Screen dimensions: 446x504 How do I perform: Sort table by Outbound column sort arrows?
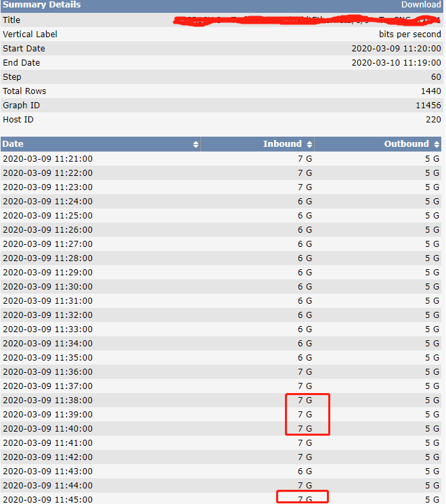coord(437,144)
